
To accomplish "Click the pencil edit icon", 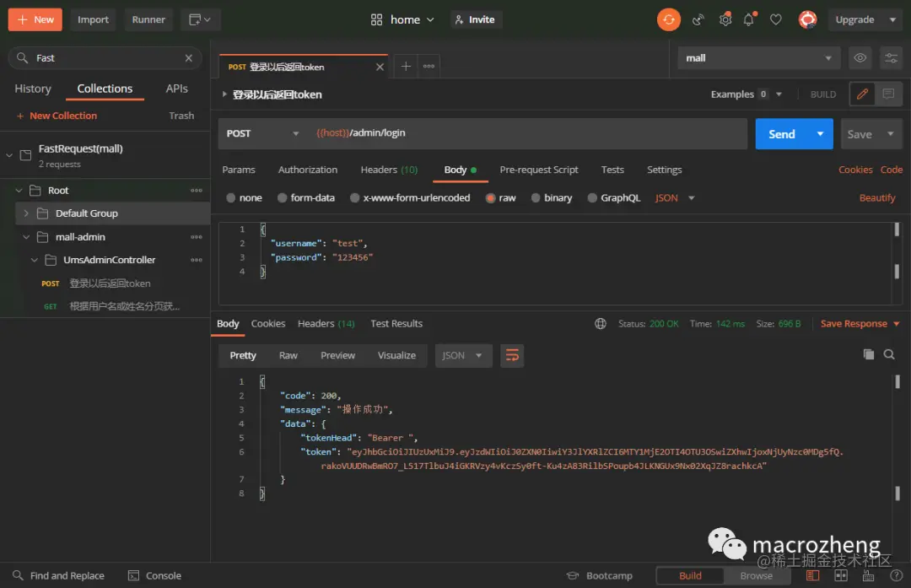I will click(862, 94).
